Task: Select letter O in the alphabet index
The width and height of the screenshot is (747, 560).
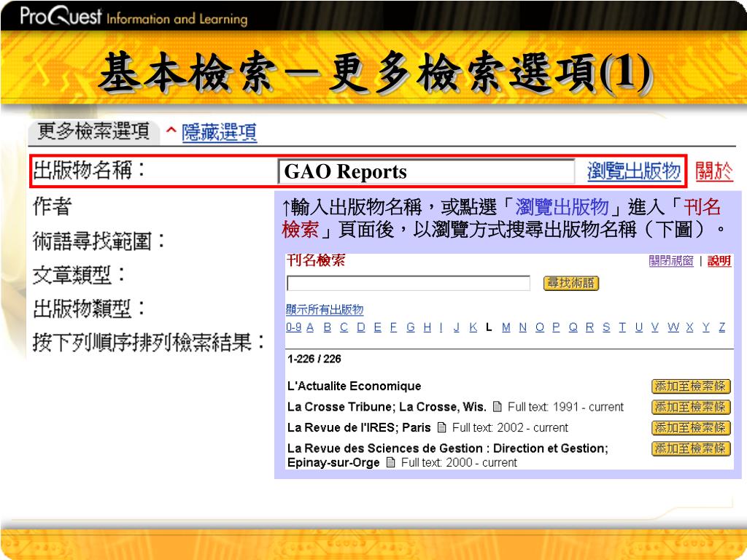Action: tap(540, 327)
